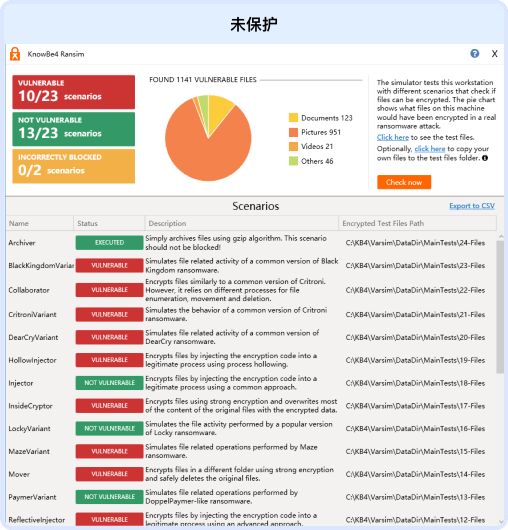Viewport: 508px width, 530px height.
Task: Click VULNERABLE badge in Collaborator row
Action: tap(109, 290)
